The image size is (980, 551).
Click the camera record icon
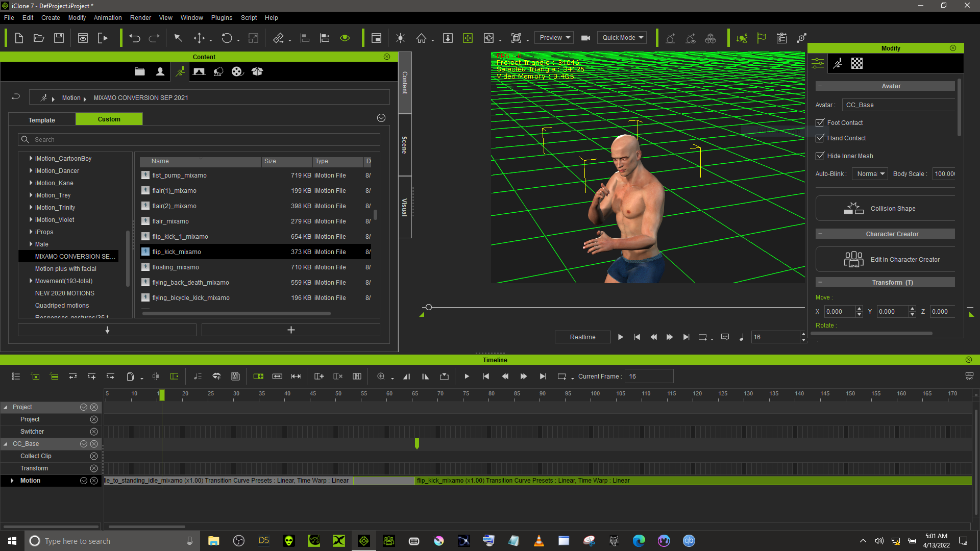(x=585, y=38)
